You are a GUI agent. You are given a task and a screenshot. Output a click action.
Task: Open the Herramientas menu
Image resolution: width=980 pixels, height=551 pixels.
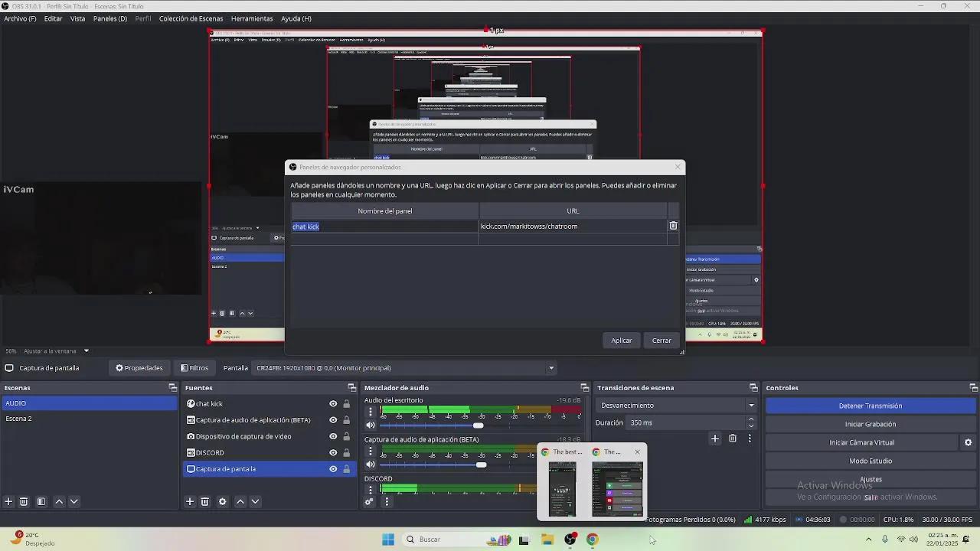(x=253, y=18)
